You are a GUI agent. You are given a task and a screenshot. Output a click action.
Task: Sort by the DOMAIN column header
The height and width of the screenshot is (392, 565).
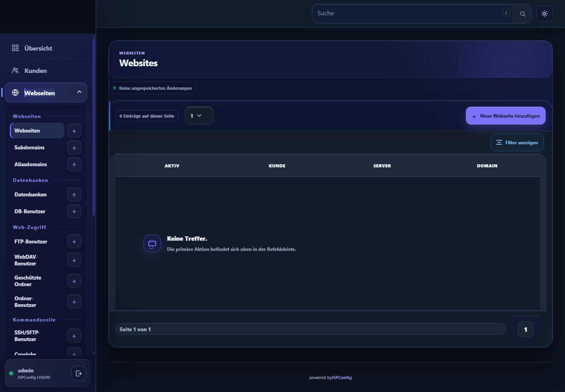[x=487, y=166]
